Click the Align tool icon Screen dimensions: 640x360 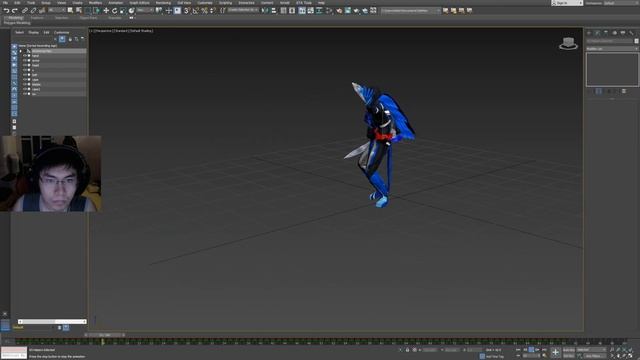pos(273,11)
